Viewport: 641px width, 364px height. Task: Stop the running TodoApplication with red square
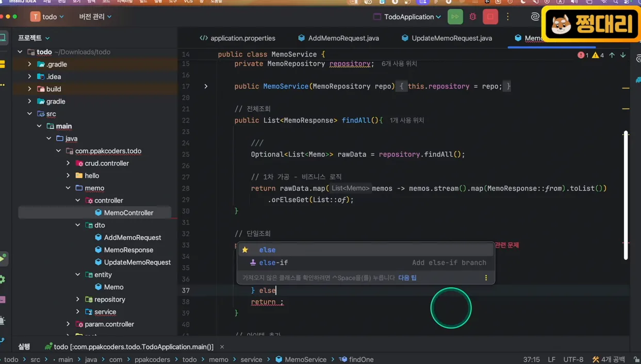tap(490, 17)
